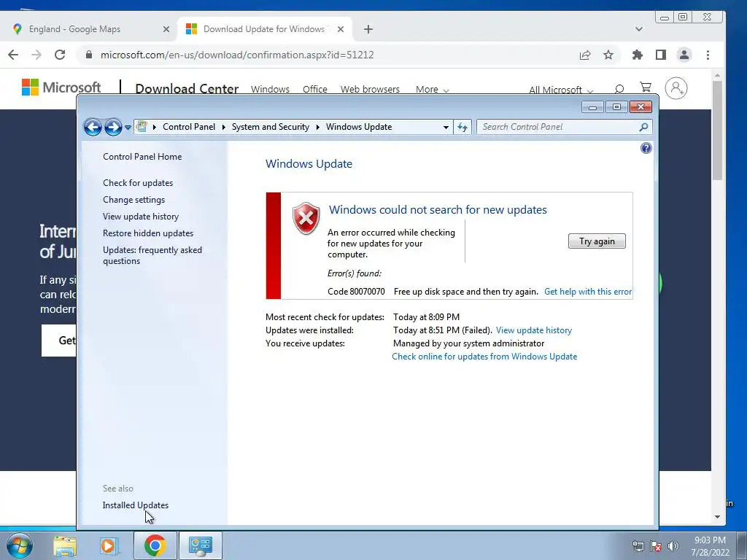Open Installed Updates link
This screenshot has height=560, width=747.
click(135, 505)
